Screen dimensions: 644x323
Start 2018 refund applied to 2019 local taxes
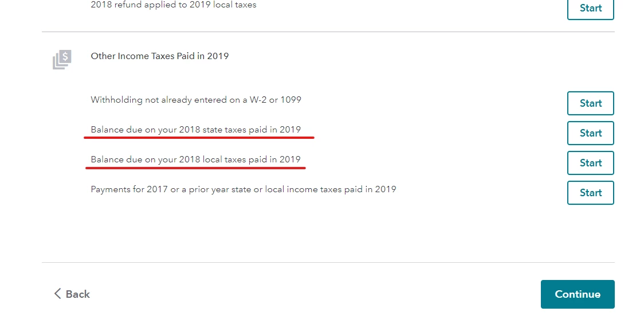590,9
